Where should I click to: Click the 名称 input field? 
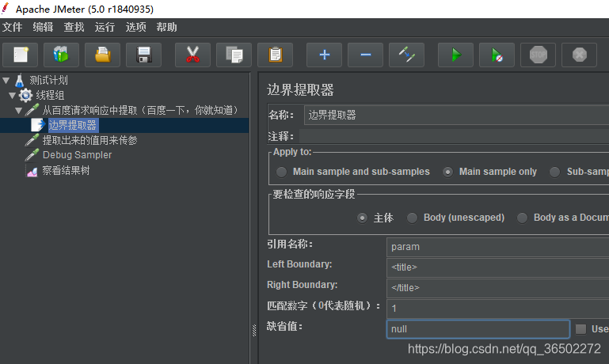tap(456, 115)
